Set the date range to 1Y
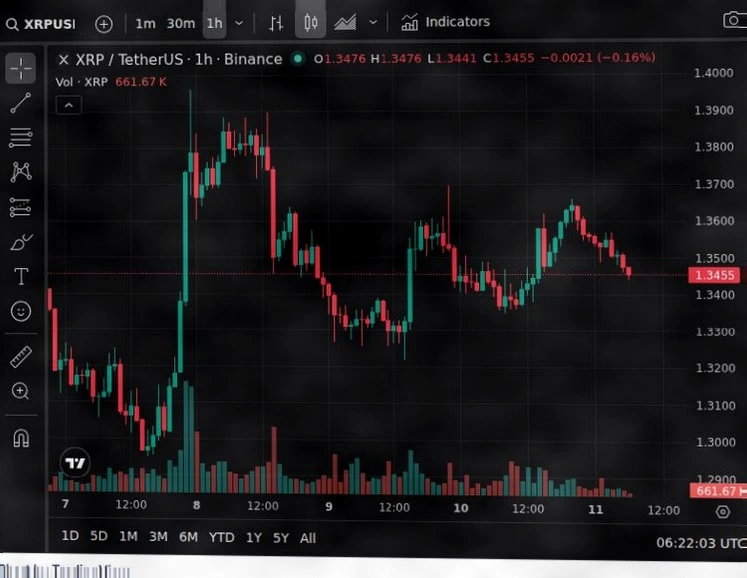This screenshot has height=578, width=747. point(253,538)
